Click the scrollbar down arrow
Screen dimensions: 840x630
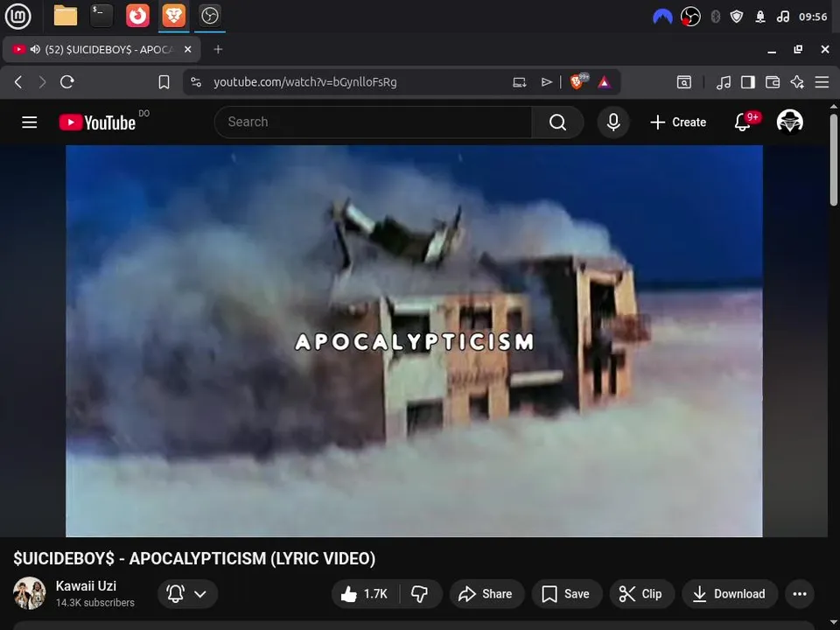point(834,622)
